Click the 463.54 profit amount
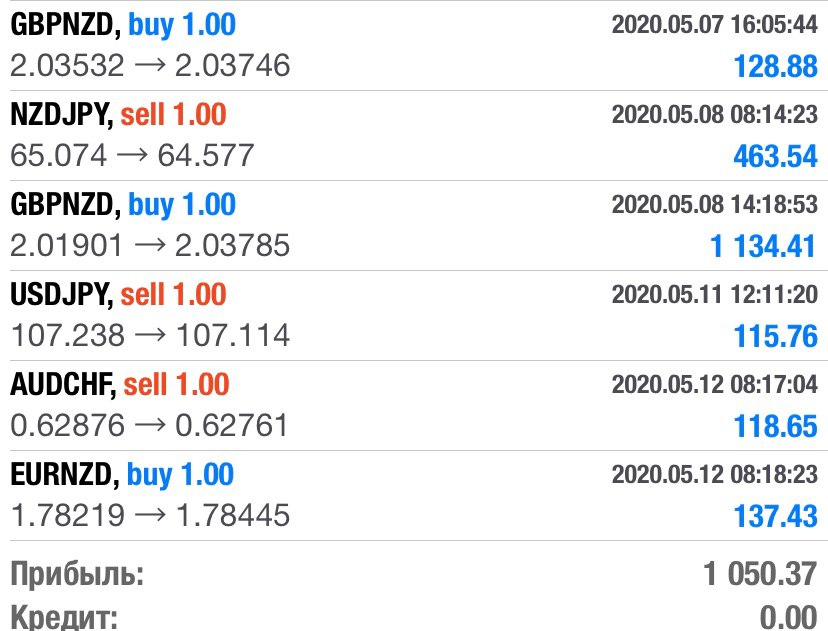The image size is (828, 631). [x=775, y=156]
